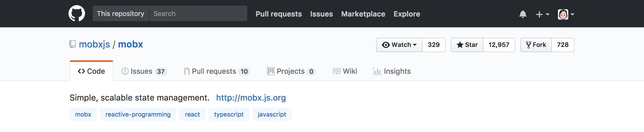Expand the Watch dropdown button
The image size is (644, 132).
(399, 45)
